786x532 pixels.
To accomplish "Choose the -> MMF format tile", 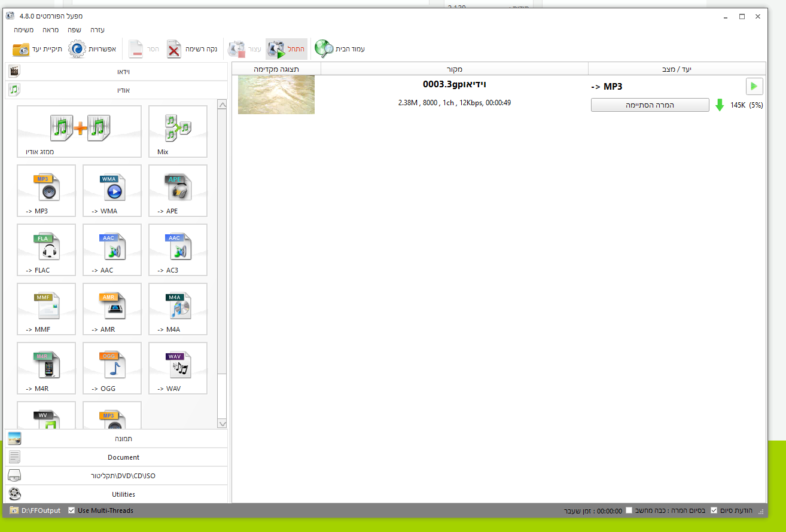I will (47, 309).
